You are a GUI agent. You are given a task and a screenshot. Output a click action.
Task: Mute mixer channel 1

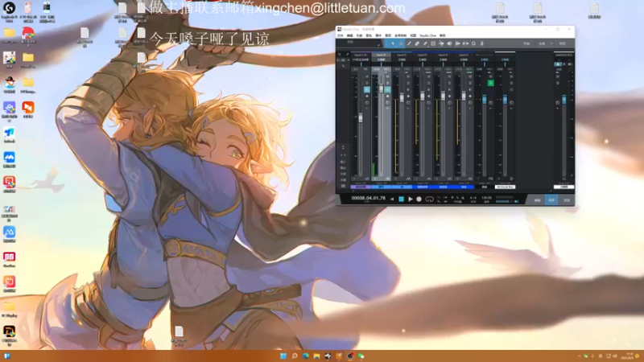pos(367,76)
